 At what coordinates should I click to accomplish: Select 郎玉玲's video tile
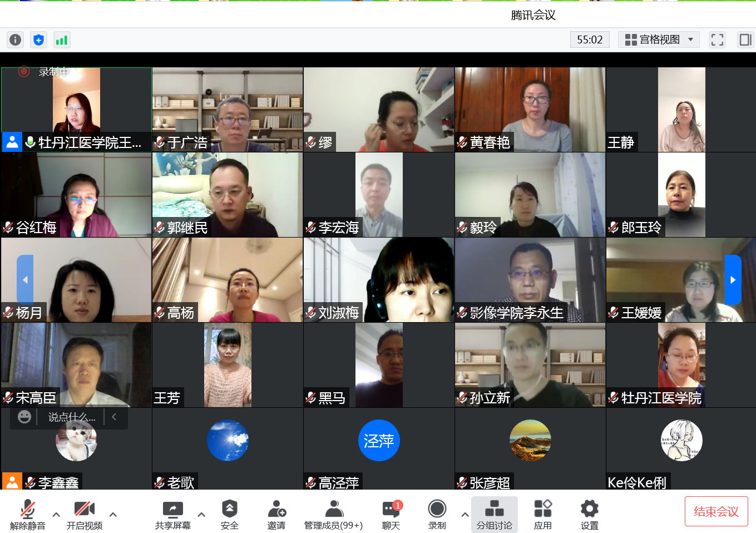(681, 195)
